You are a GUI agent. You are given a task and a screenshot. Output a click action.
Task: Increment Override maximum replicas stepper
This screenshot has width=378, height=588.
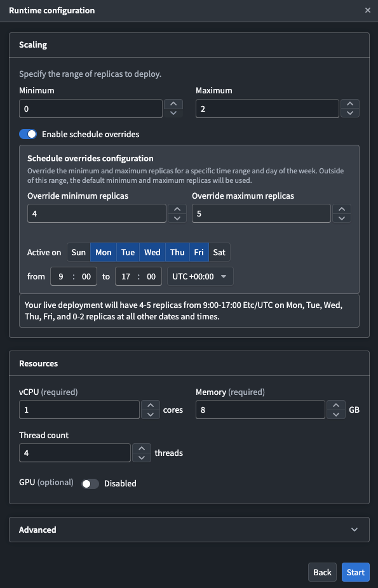[x=342, y=209]
